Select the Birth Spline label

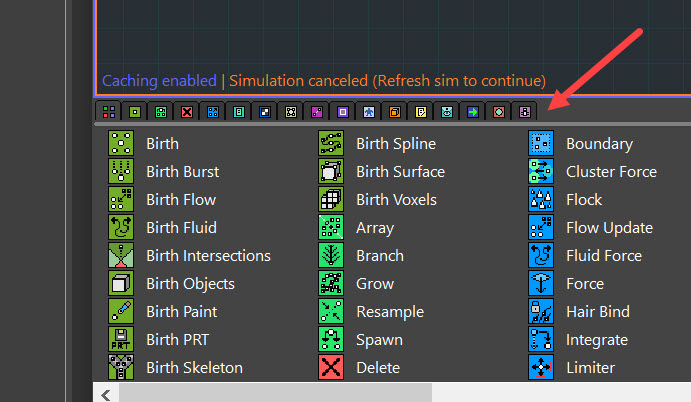point(396,144)
